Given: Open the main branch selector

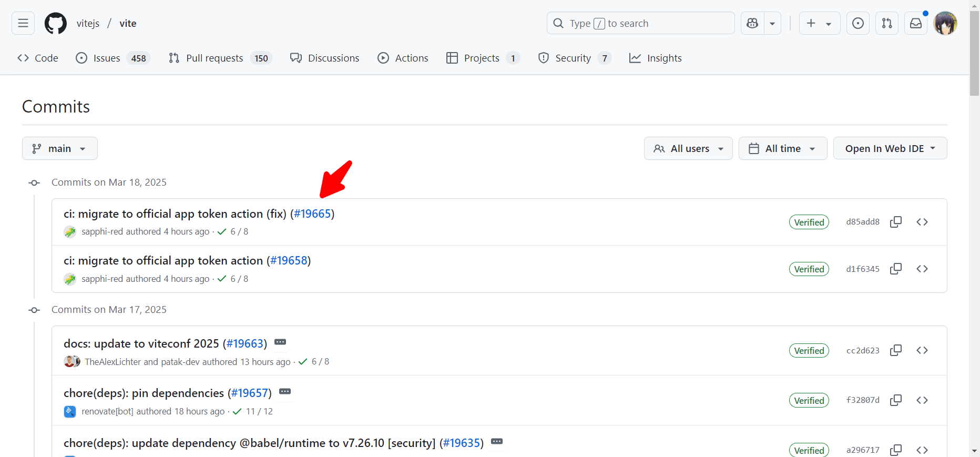Looking at the screenshot, I should (x=60, y=148).
